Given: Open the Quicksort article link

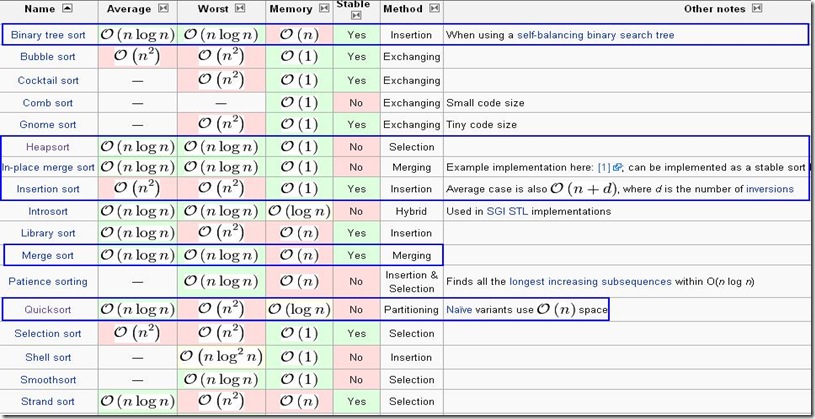Looking at the screenshot, I should click(x=48, y=310).
